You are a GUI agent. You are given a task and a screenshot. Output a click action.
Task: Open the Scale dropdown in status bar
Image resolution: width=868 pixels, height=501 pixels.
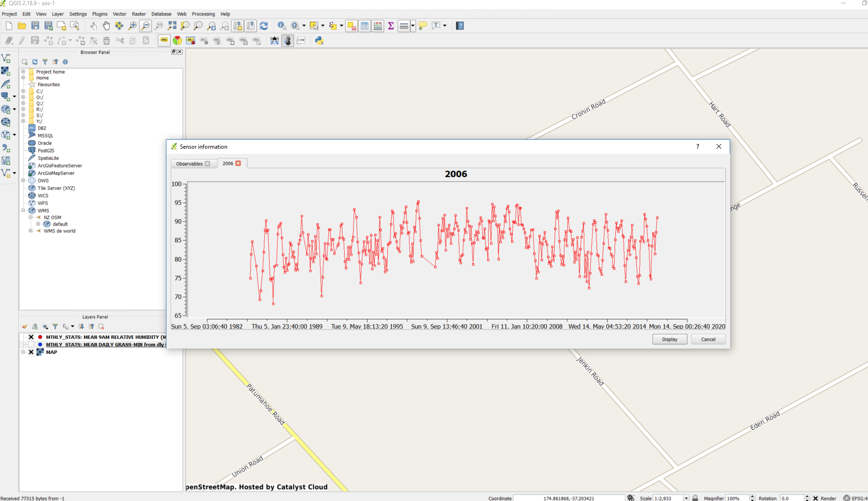point(686,498)
